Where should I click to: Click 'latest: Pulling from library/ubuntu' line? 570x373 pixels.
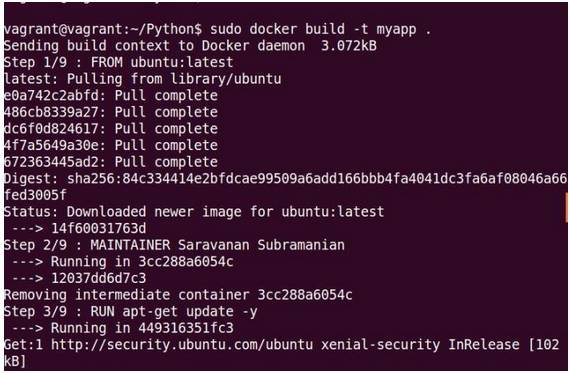tap(142, 79)
